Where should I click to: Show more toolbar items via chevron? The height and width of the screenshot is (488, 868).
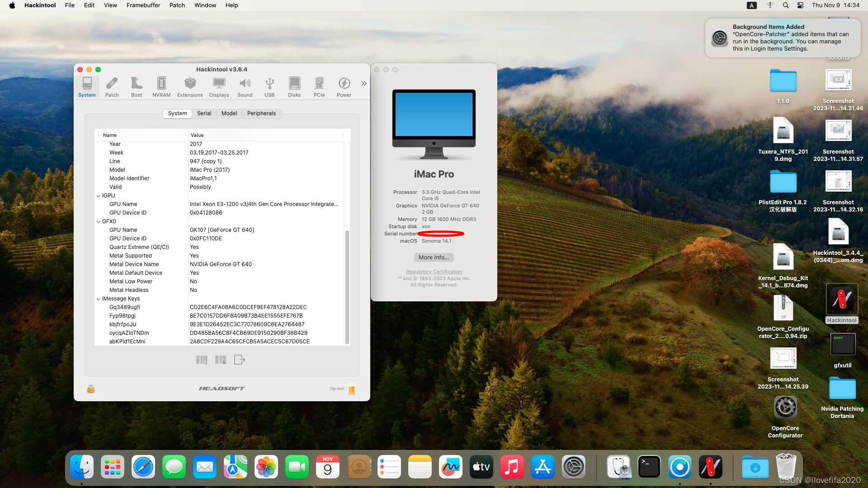(x=363, y=84)
